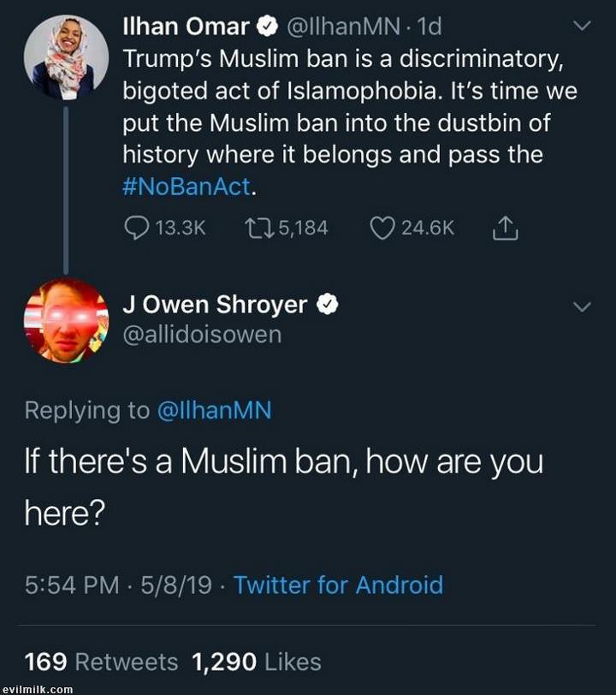Open the Twitter for Android source link
Image resolution: width=616 pixels, height=695 pixels.
tap(338, 585)
